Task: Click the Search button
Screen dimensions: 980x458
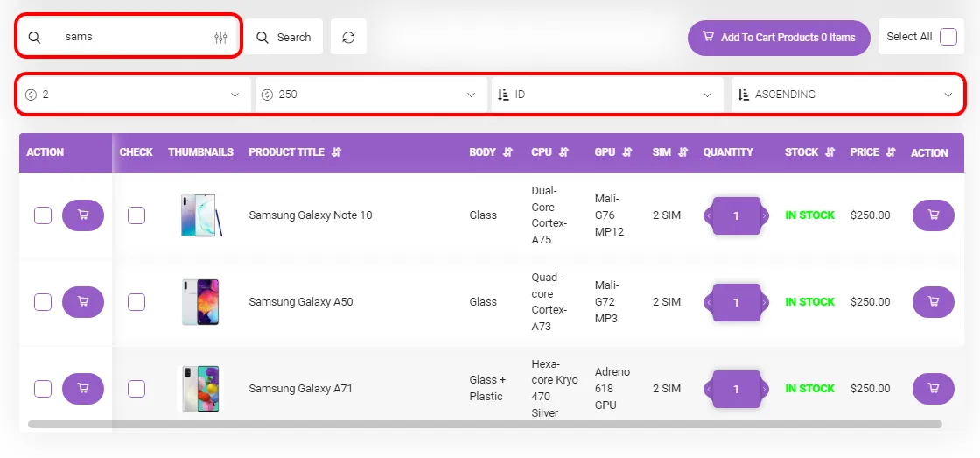Action: (283, 37)
